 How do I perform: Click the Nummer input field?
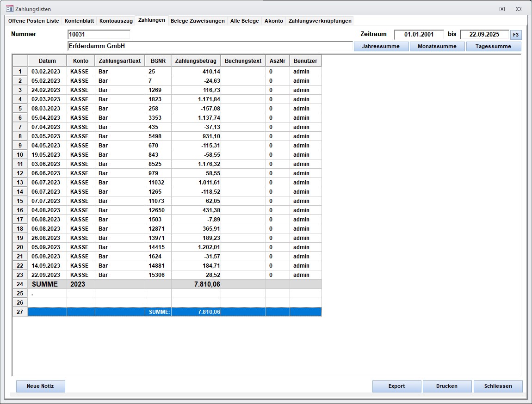[99, 34]
